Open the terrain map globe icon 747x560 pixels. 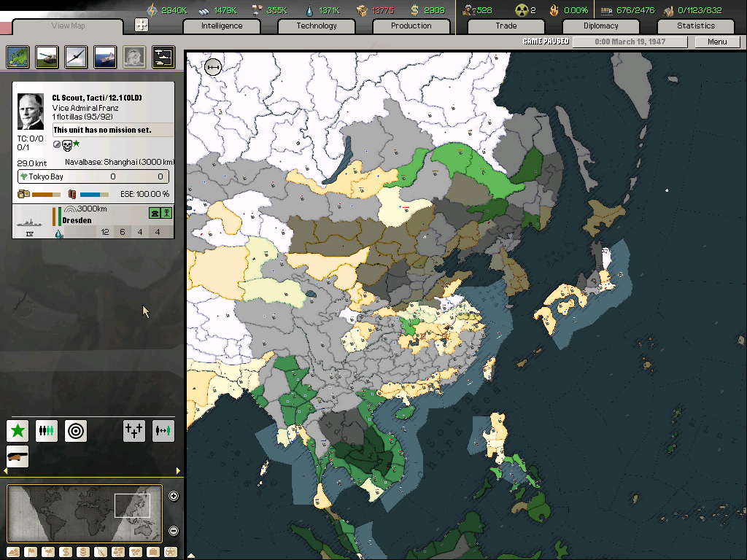(18, 56)
